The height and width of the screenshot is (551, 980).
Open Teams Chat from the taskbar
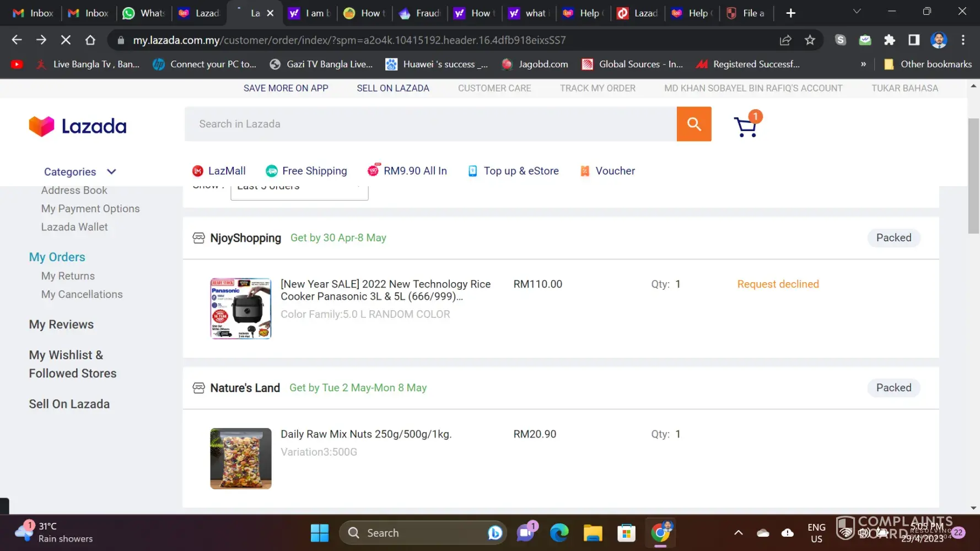[x=526, y=532]
